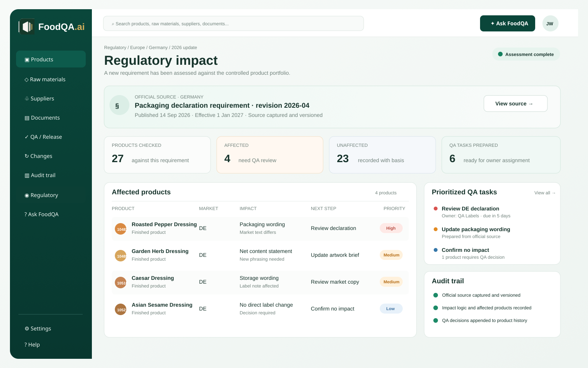Image resolution: width=588 pixels, height=368 pixels.
Task: Select the Unaffected summary card
Action: 382,155
